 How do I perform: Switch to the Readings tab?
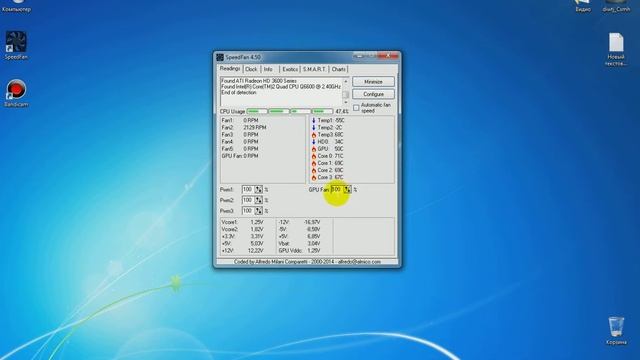pos(230,69)
